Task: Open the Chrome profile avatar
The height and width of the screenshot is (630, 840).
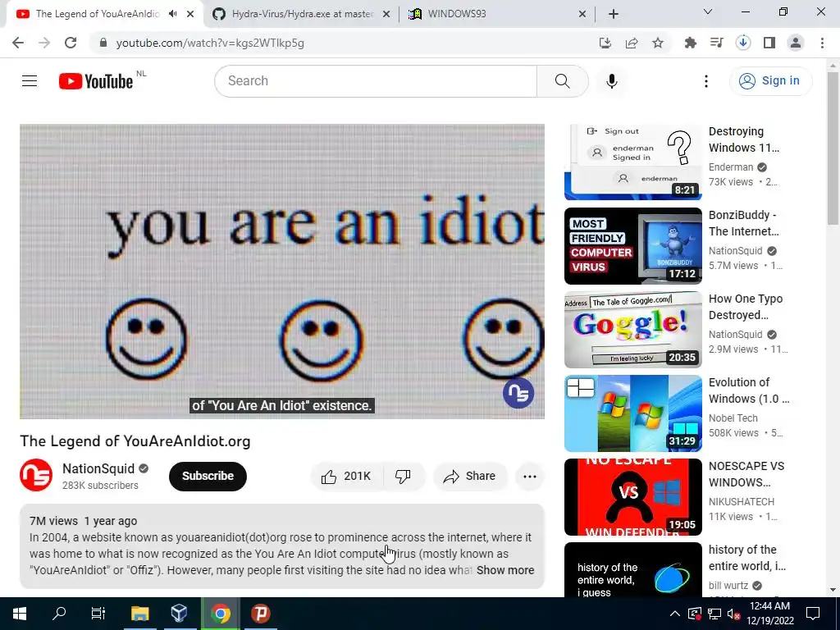Action: 796,43
